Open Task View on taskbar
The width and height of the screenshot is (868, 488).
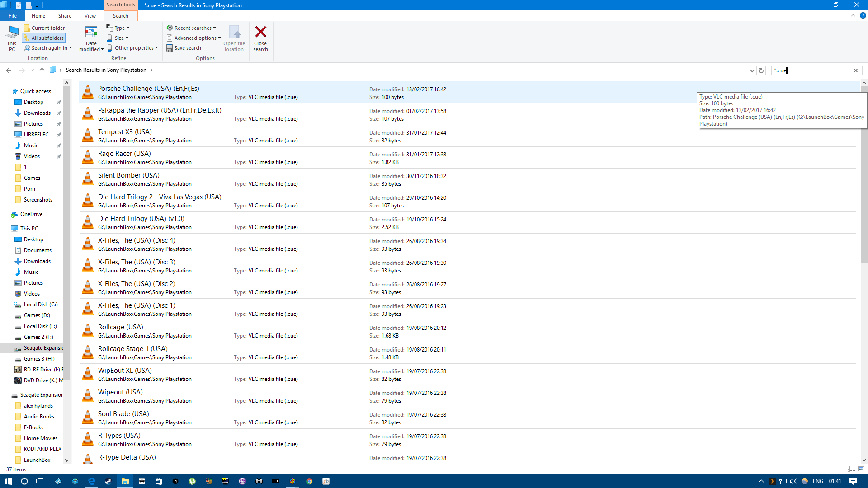click(x=41, y=481)
